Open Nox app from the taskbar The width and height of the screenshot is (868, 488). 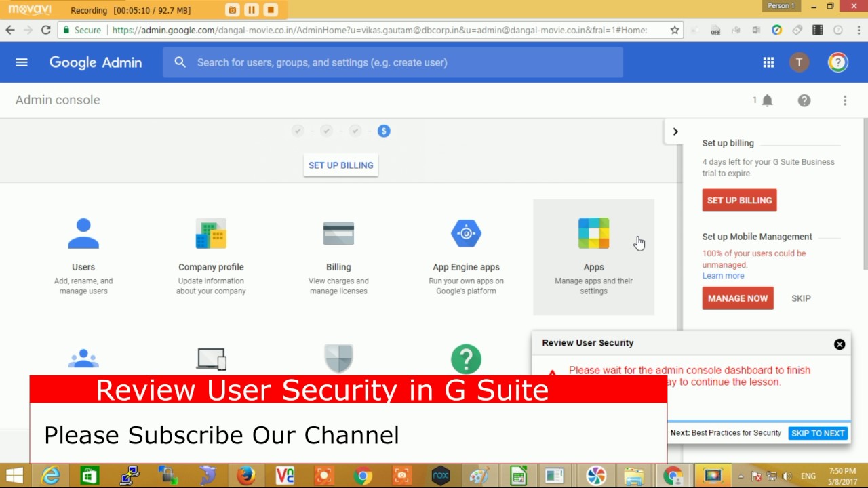[x=441, y=476]
